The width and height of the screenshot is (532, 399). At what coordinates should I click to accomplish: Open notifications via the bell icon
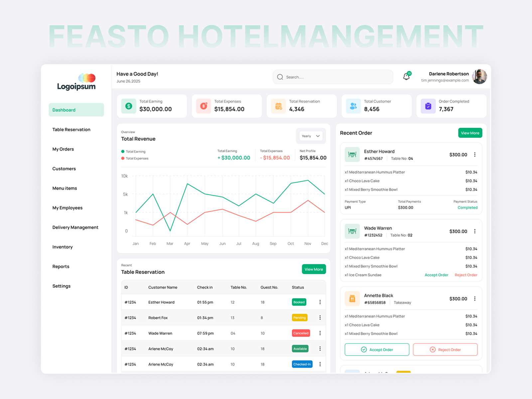tap(406, 76)
